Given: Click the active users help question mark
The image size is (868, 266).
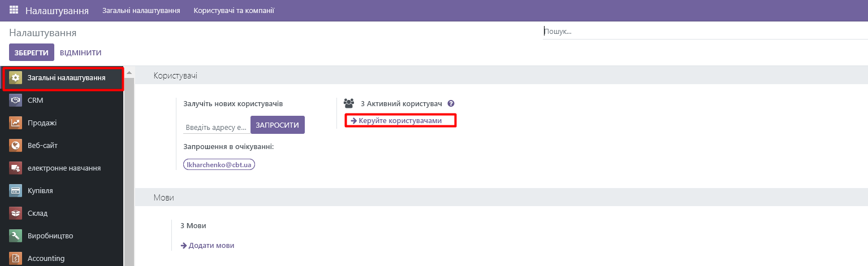Looking at the screenshot, I should click(451, 104).
